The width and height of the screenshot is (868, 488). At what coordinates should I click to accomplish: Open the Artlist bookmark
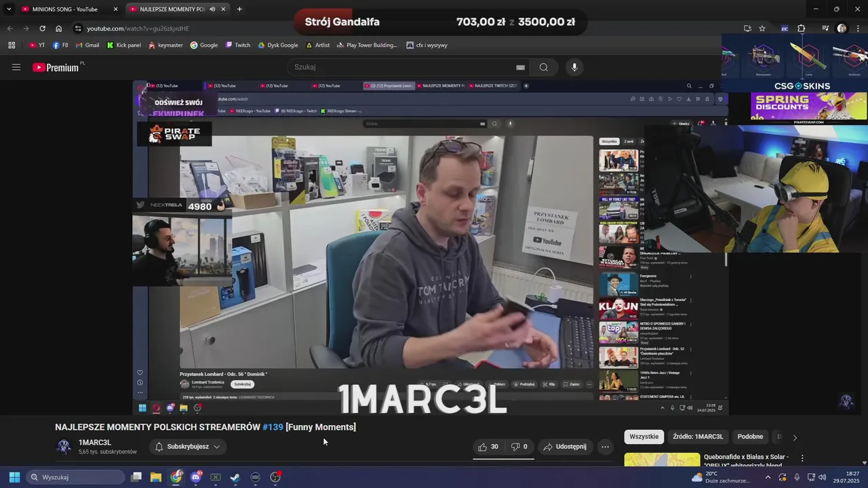318,45
